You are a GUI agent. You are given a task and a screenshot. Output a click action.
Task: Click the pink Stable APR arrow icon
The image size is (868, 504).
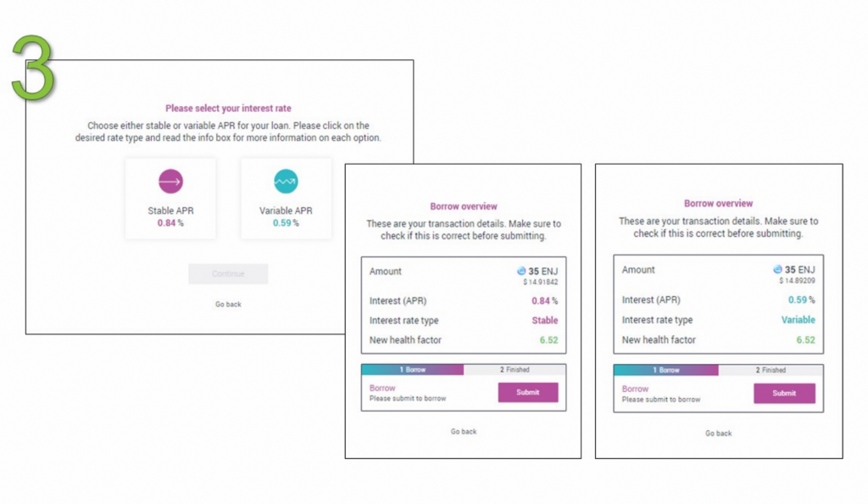pos(170,181)
